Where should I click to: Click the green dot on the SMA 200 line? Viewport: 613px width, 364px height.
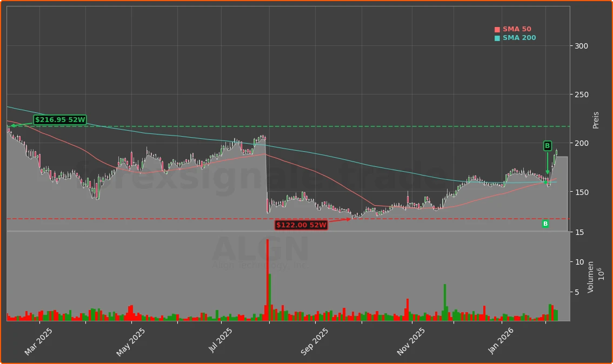(x=547, y=183)
